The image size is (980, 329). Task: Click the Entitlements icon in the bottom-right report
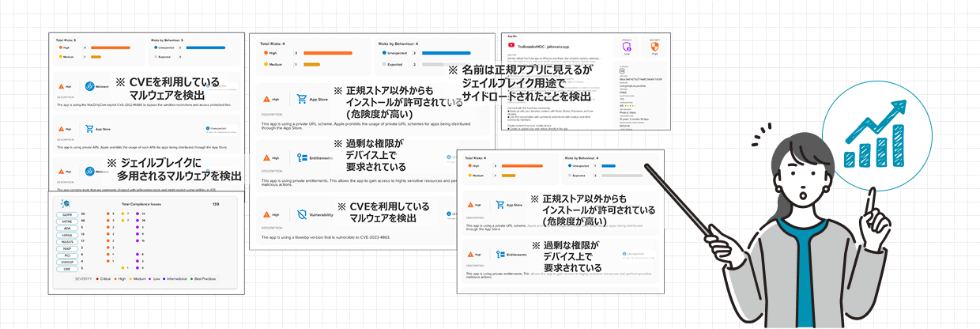coord(499,255)
